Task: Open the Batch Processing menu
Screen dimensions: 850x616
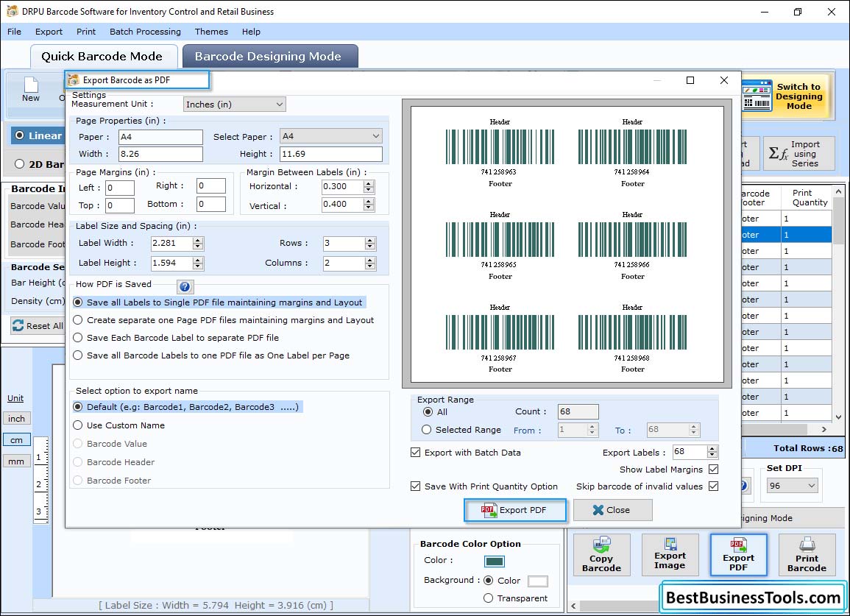Action: (145, 32)
